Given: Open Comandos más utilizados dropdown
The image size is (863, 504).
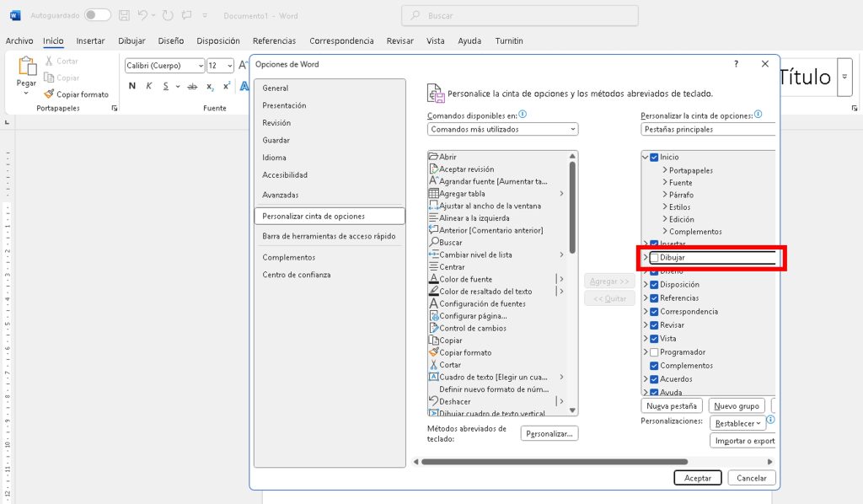Looking at the screenshot, I should click(502, 130).
